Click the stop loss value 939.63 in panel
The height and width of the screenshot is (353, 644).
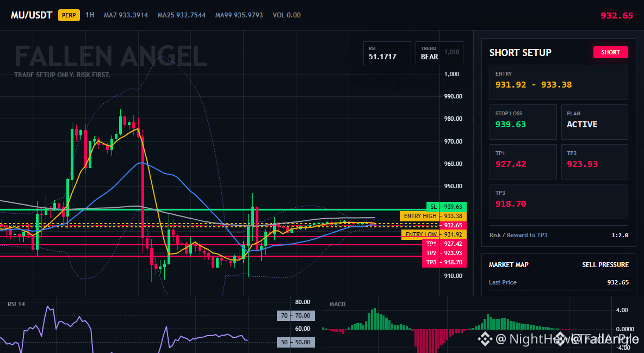coord(511,125)
